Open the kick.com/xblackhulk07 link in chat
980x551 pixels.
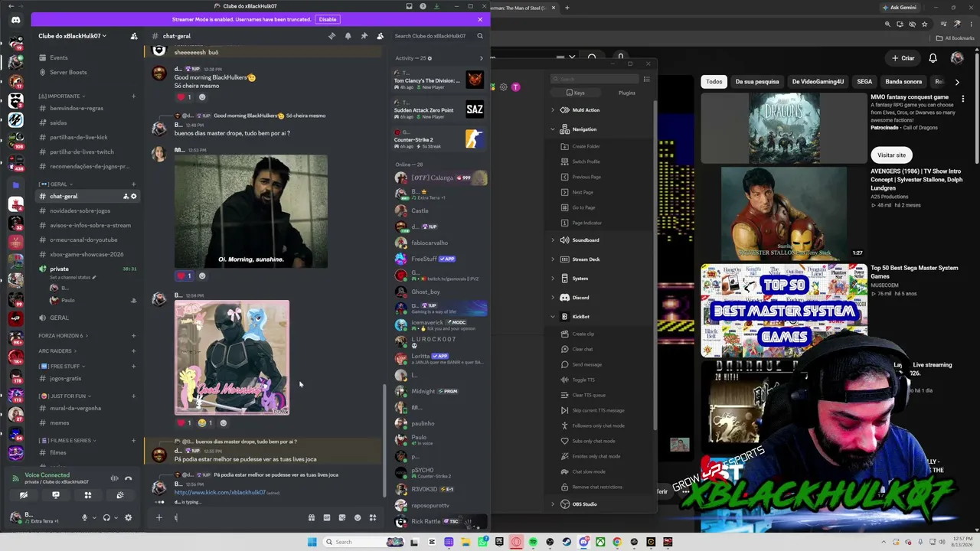click(x=220, y=492)
